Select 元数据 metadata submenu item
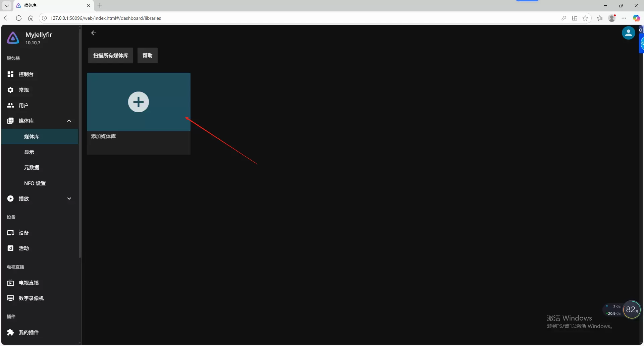The height and width of the screenshot is (346, 644). click(32, 167)
